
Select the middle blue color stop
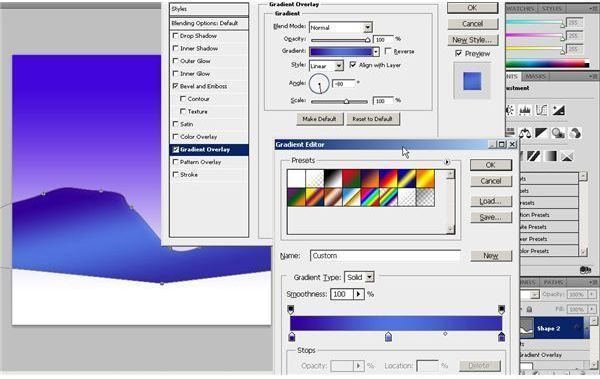[x=388, y=337]
